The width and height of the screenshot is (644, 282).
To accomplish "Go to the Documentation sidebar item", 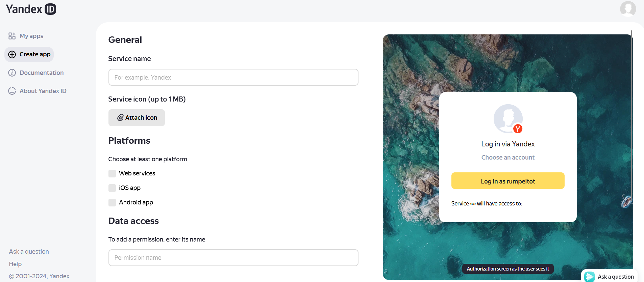I will 36,73.
